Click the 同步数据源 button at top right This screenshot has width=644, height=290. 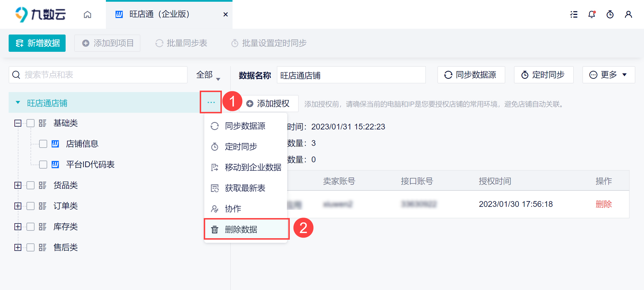[471, 75]
